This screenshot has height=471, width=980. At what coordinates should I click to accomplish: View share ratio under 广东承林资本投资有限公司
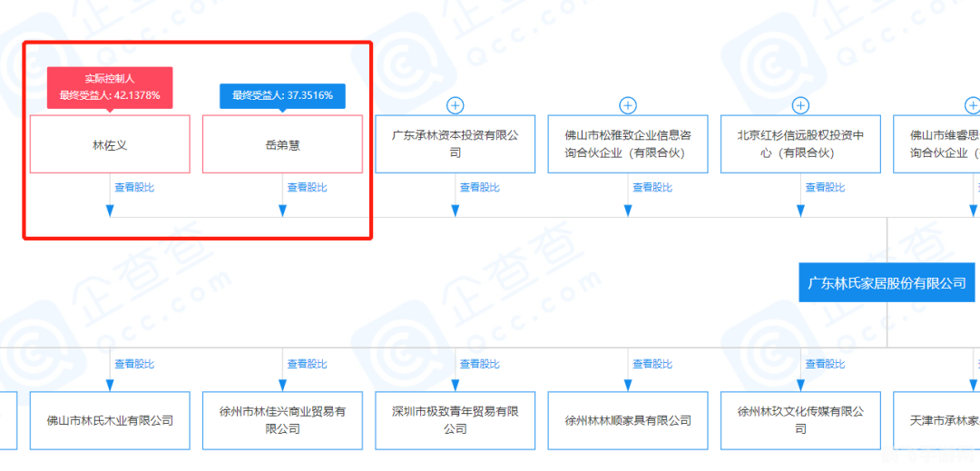pos(479,187)
